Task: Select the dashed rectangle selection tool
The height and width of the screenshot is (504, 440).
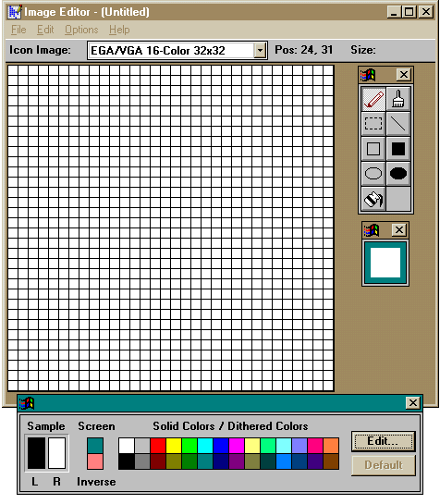Action: point(373,123)
